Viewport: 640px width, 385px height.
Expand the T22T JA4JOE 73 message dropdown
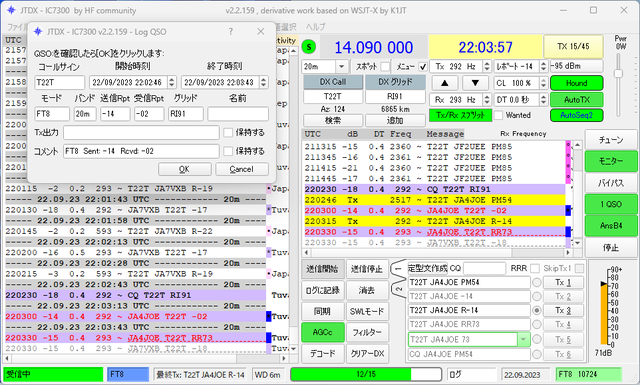(523, 339)
